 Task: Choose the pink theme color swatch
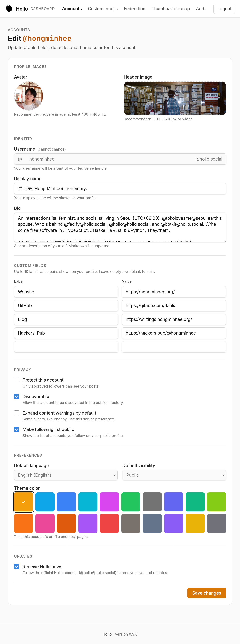pyautogui.click(x=45, y=523)
